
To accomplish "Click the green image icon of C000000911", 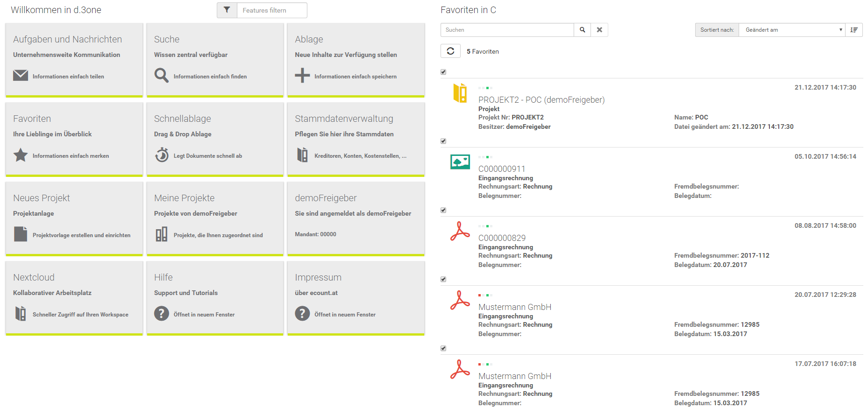I will tap(460, 162).
